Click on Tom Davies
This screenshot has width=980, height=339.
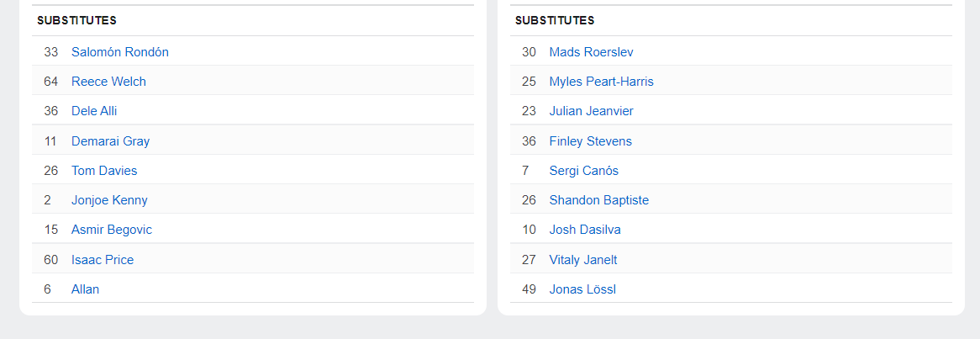pyautogui.click(x=104, y=171)
